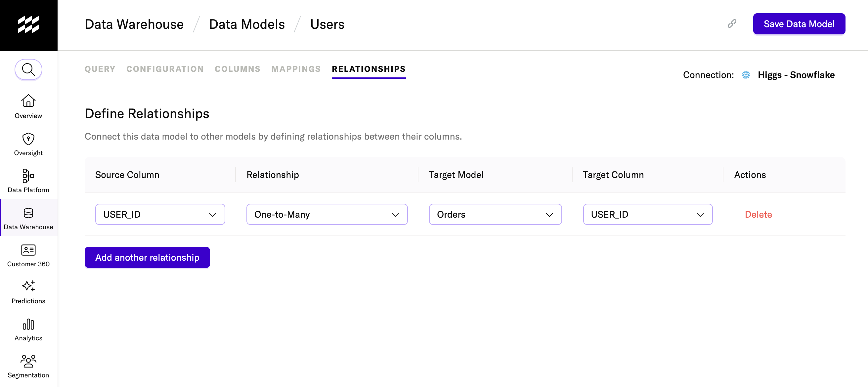
Task: Click Save Data Model button
Action: pyautogui.click(x=799, y=24)
